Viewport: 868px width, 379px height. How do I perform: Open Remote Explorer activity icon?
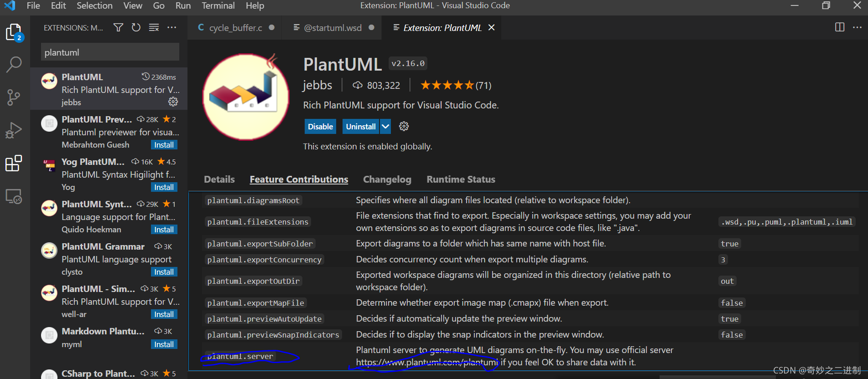coord(14,196)
